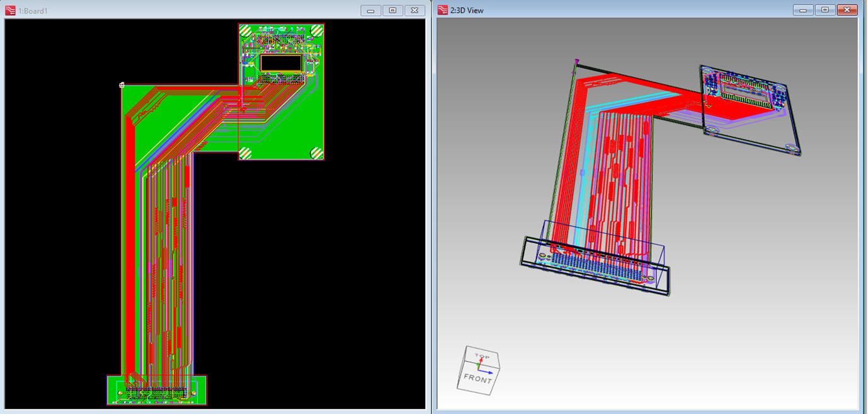Activate the 1:Board1 window title bar

[x=189, y=10]
